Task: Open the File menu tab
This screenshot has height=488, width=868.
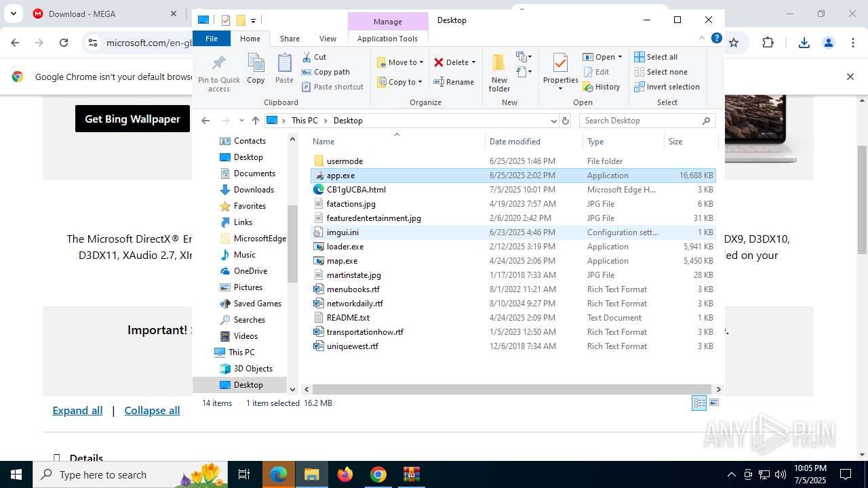Action: (212, 39)
